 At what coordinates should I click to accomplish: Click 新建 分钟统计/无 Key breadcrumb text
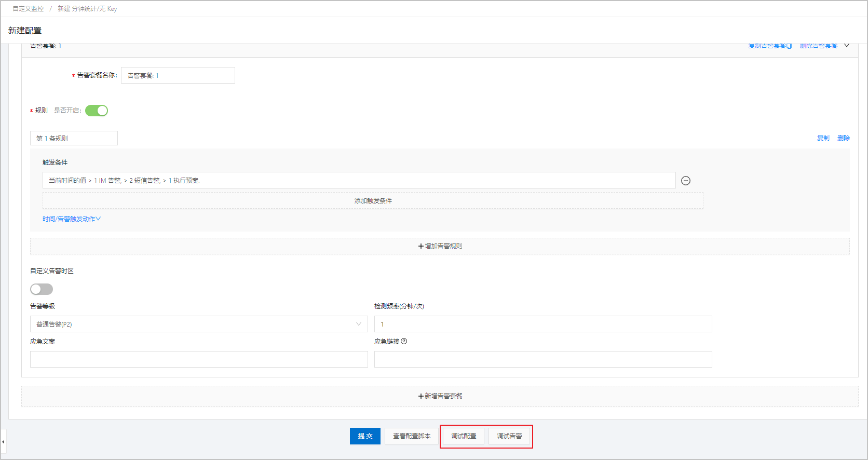coord(87,9)
